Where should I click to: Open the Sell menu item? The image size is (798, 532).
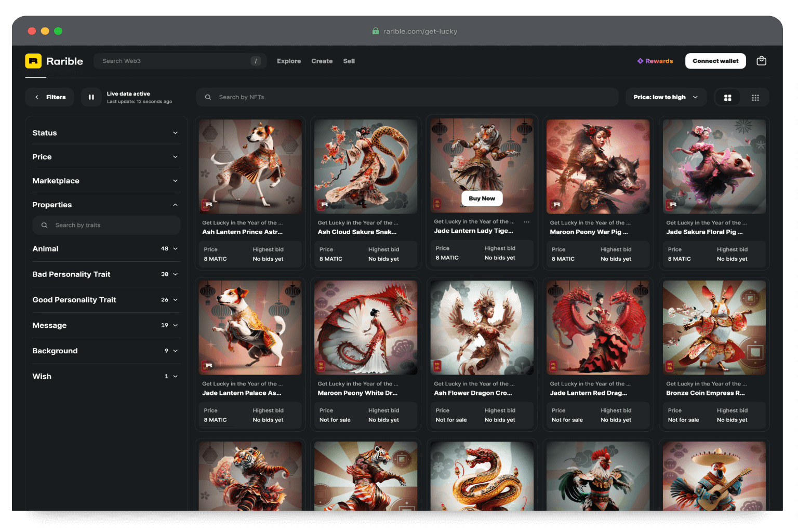(x=349, y=61)
